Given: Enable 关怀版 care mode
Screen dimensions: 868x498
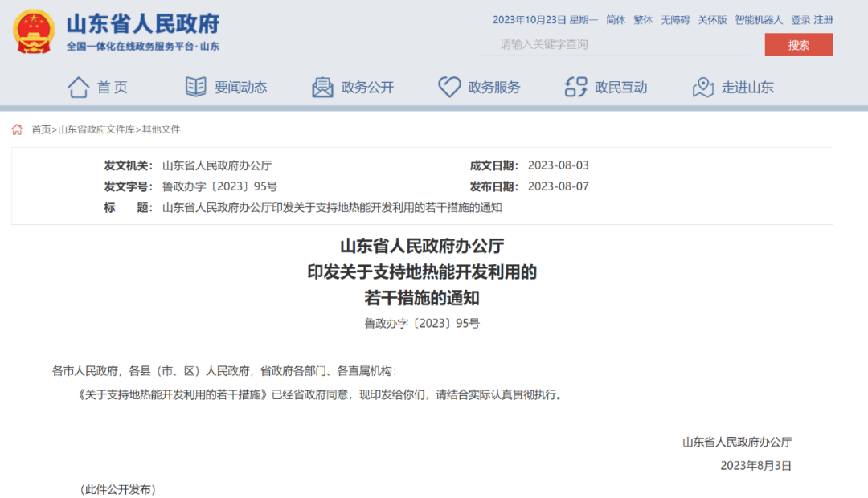Looking at the screenshot, I should tap(711, 20).
